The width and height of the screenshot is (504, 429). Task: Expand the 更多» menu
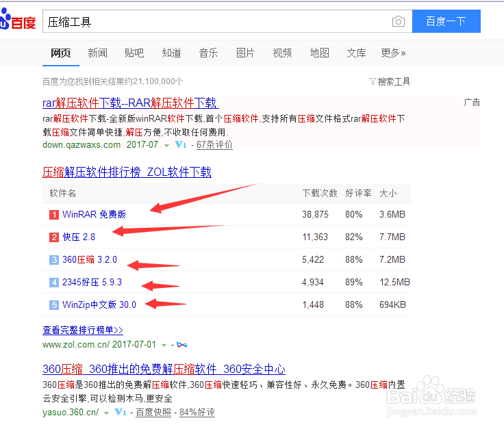click(x=393, y=53)
